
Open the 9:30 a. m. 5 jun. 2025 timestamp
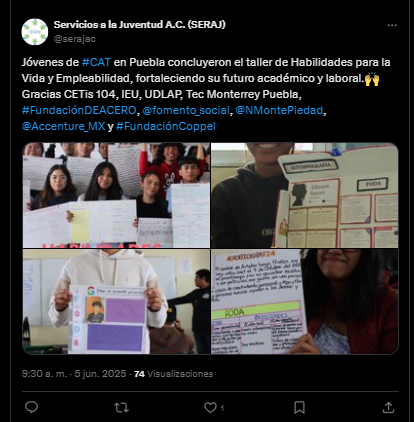[x=74, y=374]
